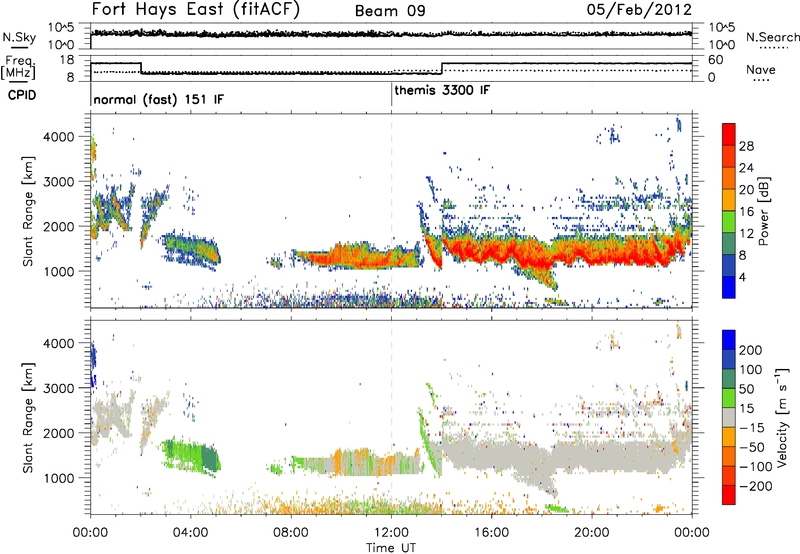Screen dimensions: 800x554
Task: Click the '16:00' time axis label
Action: pos(491,533)
